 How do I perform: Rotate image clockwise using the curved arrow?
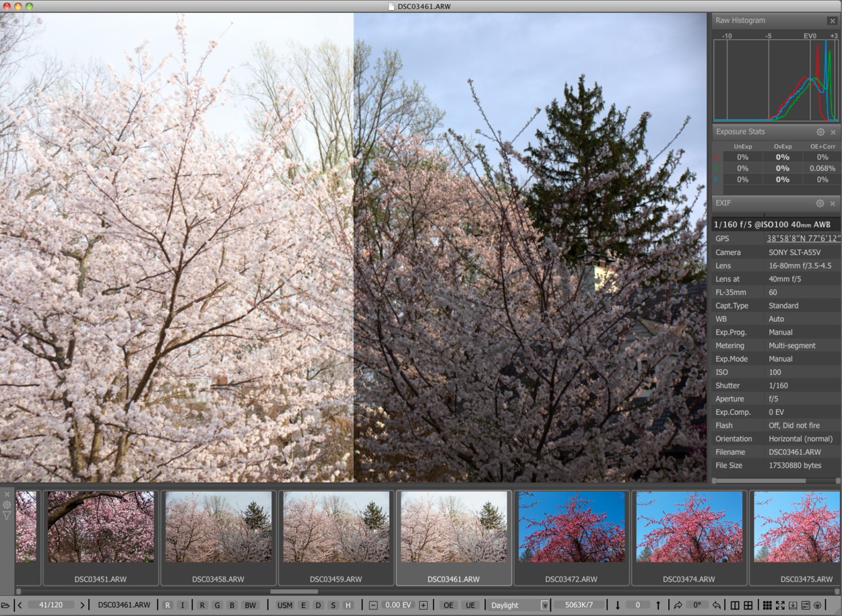pyautogui.click(x=678, y=605)
